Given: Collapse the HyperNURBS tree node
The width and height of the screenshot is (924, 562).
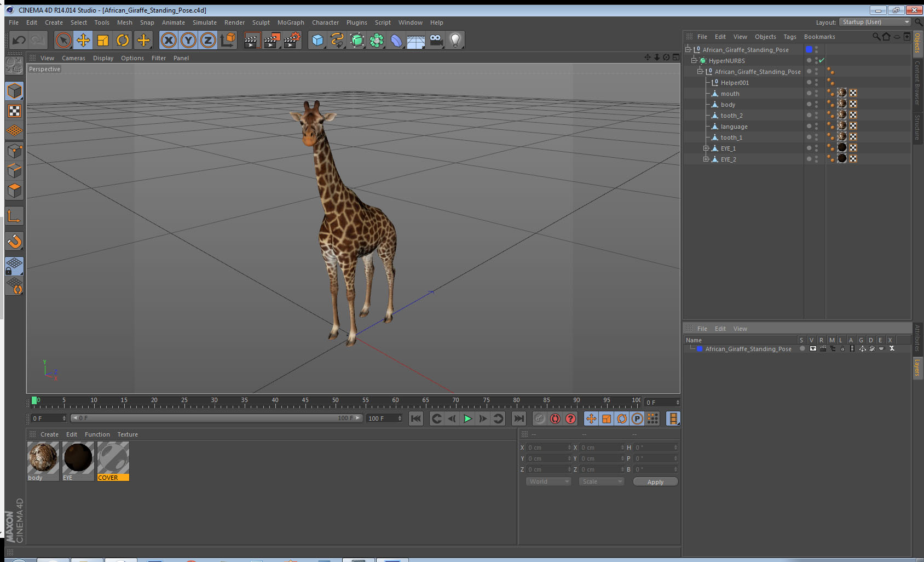Looking at the screenshot, I should pos(694,60).
